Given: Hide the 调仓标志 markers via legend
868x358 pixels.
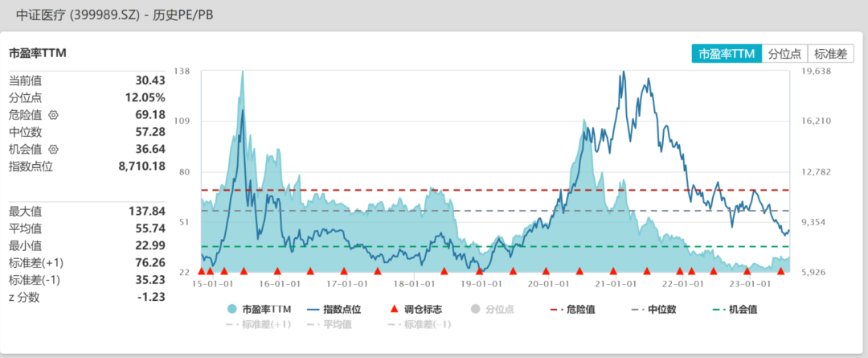Looking at the screenshot, I should click(x=415, y=309).
